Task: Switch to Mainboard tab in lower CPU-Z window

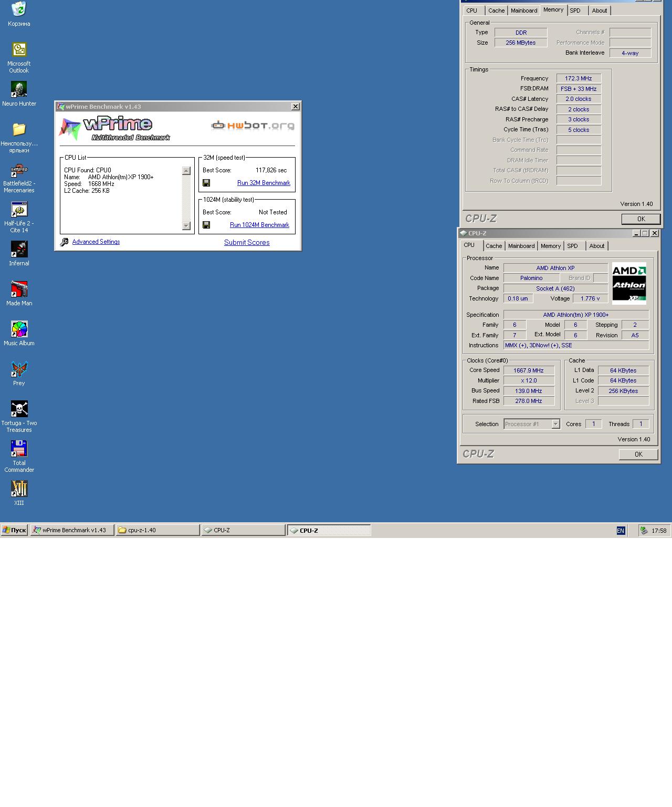Action: (521, 246)
